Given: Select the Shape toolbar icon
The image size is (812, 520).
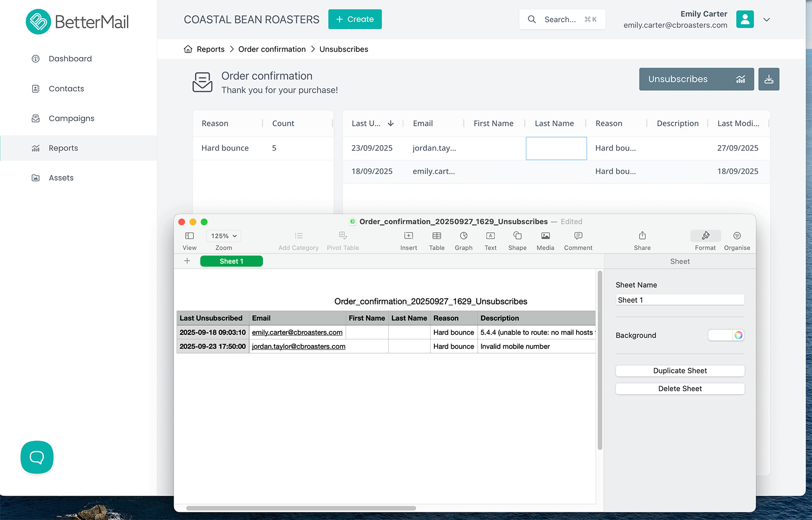Looking at the screenshot, I should pyautogui.click(x=517, y=236).
